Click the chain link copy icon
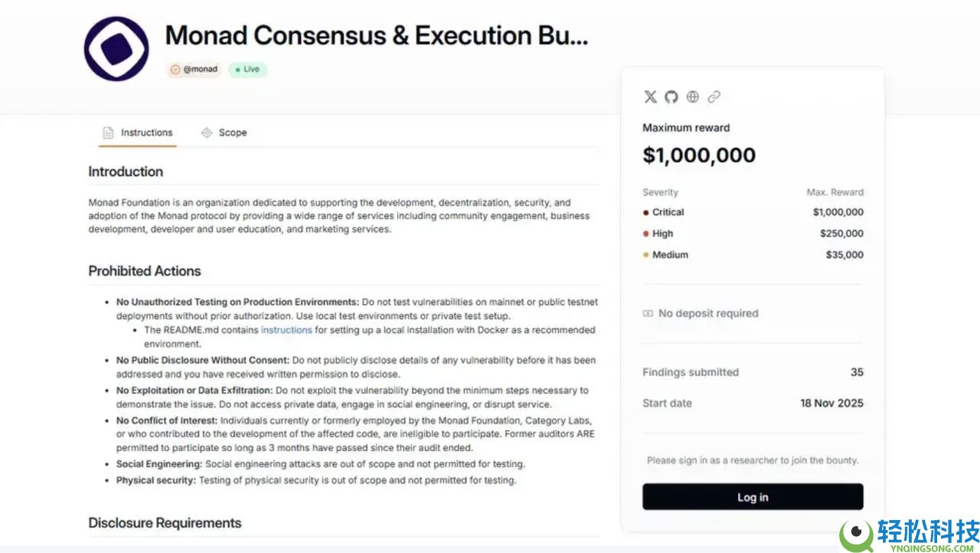The image size is (980, 553). click(714, 97)
